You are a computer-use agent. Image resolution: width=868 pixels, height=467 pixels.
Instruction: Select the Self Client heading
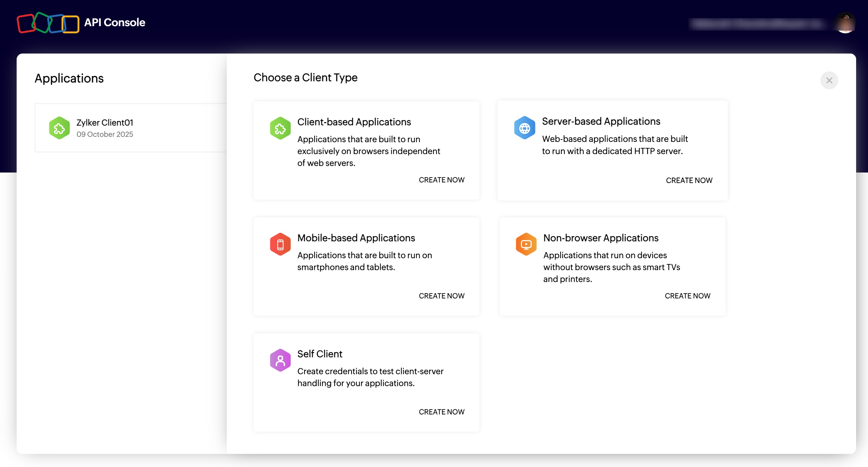click(x=320, y=354)
